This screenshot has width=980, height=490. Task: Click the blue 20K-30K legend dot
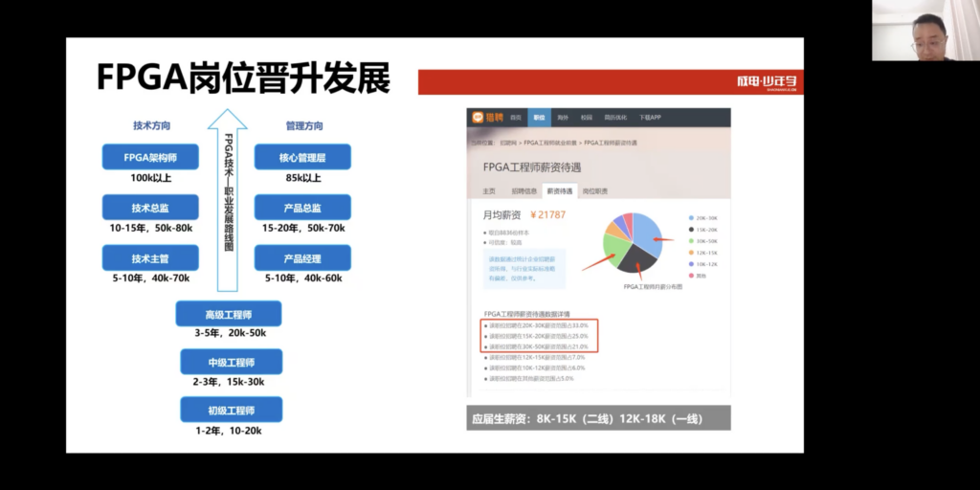[692, 218]
